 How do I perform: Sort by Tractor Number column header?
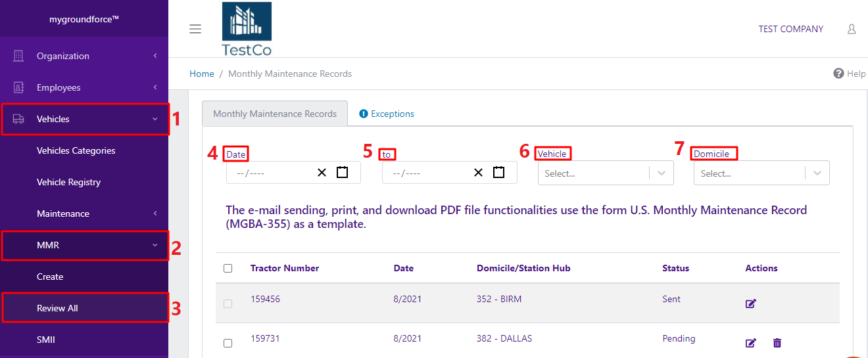coord(285,268)
